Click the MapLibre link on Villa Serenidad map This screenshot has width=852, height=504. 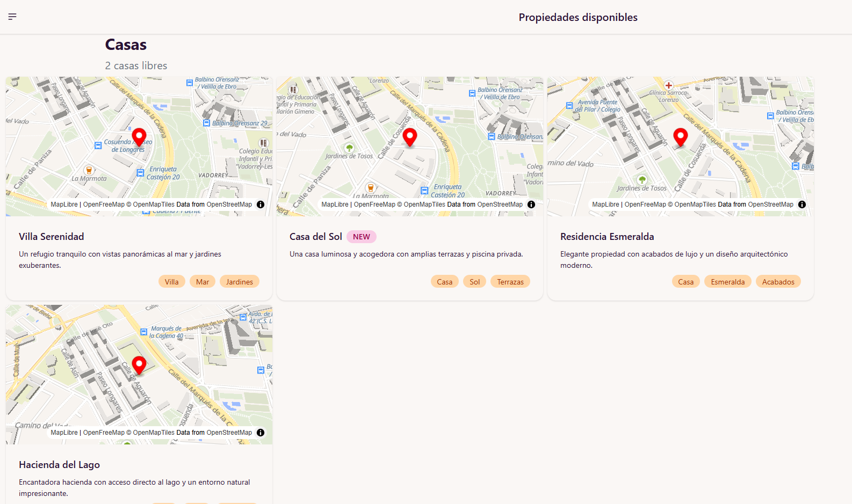click(x=64, y=204)
